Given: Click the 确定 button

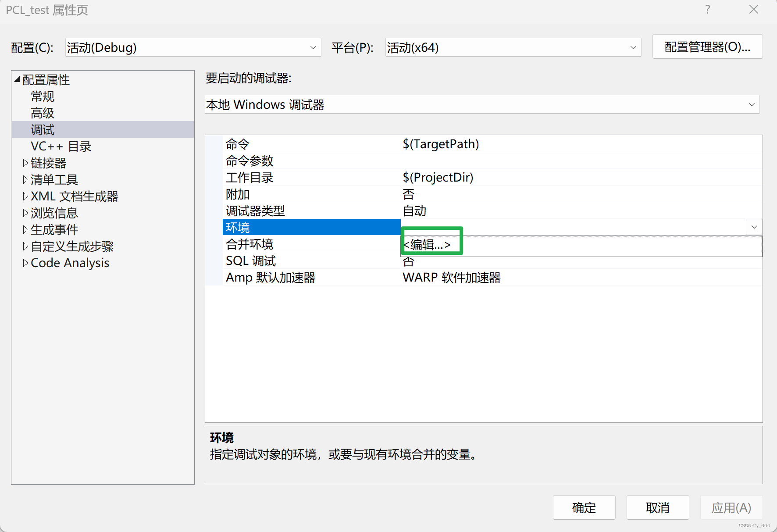Looking at the screenshot, I should tap(584, 507).
